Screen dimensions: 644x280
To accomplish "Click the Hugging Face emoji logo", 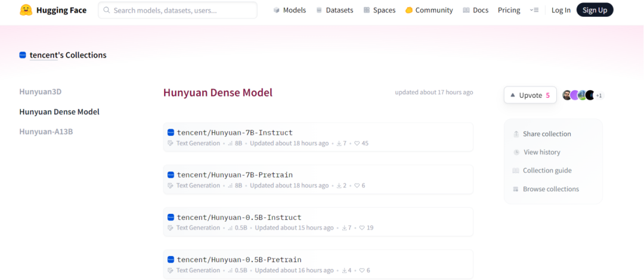I will coord(26,10).
